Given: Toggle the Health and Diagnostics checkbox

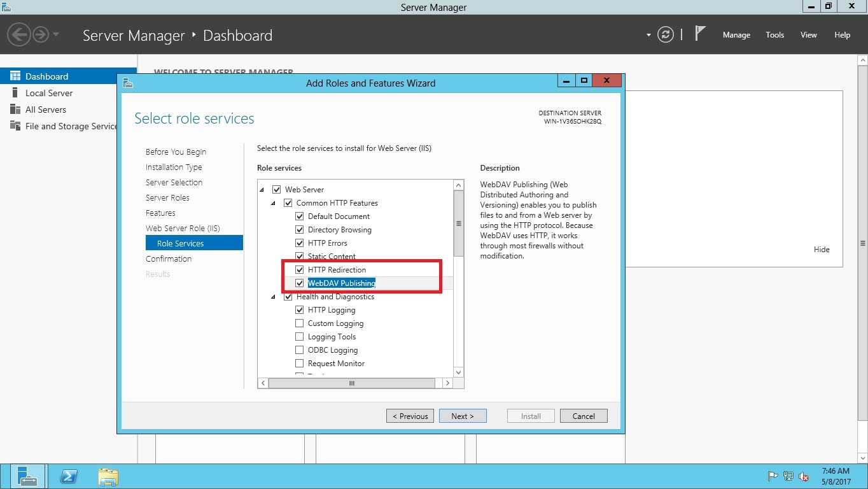Looking at the screenshot, I should [288, 297].
